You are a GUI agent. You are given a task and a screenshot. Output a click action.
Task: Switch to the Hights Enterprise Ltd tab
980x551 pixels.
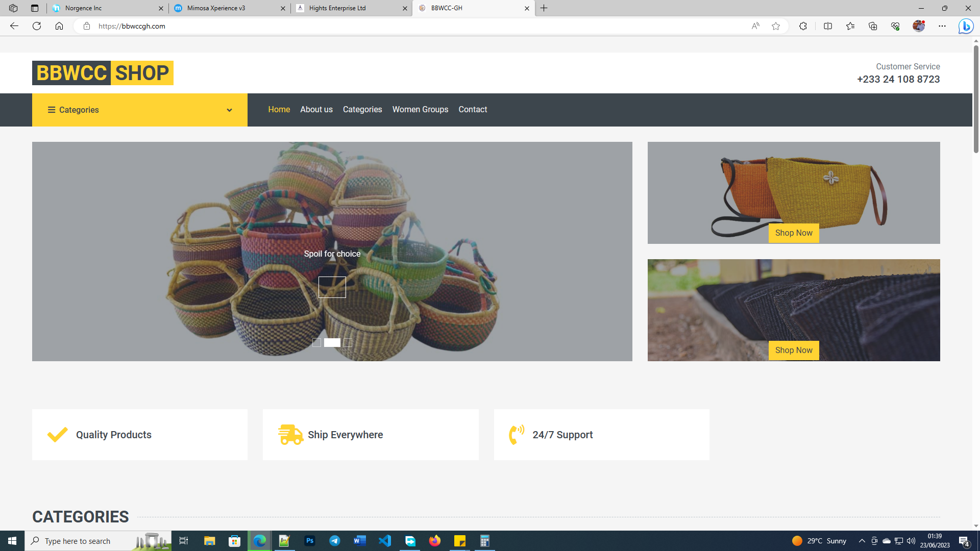351,8
